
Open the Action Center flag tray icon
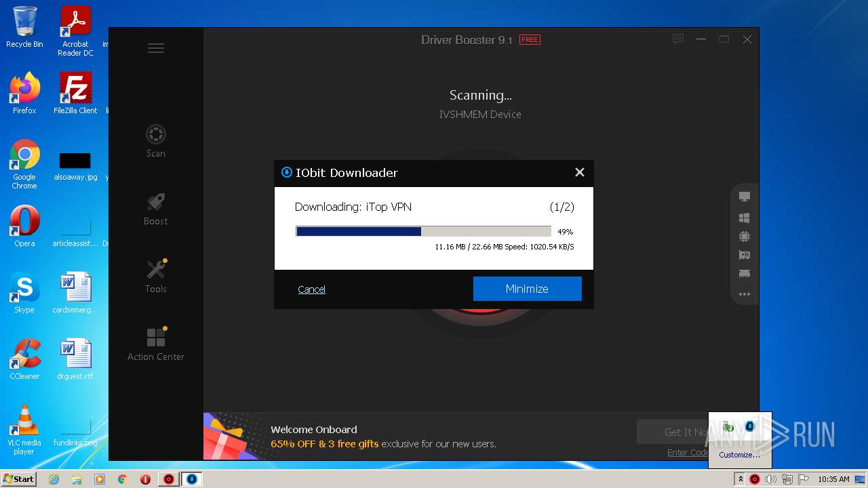(803, 479)
